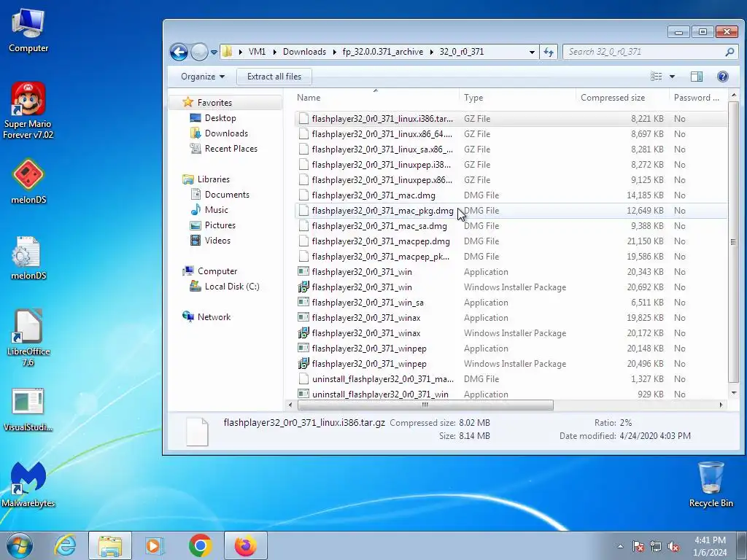Viewport: 747px width, 560px height.
Task: Open Windows Media Player from taskbar
Action: click(x=154, y=545)
